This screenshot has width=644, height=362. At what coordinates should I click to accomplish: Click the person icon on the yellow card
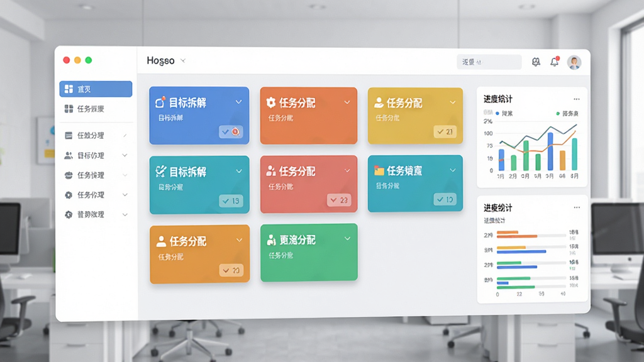click(x=379, y=102)
